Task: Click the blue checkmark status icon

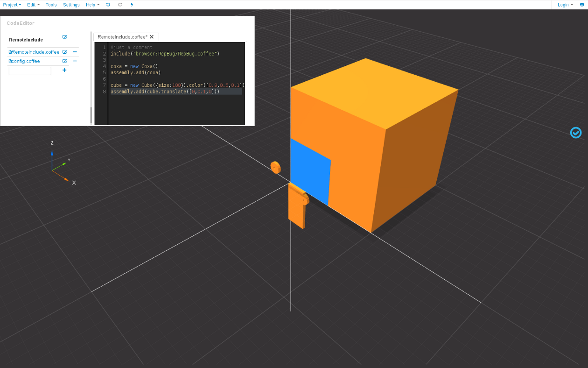Action: pyautogui.click(x=576, y=133)
